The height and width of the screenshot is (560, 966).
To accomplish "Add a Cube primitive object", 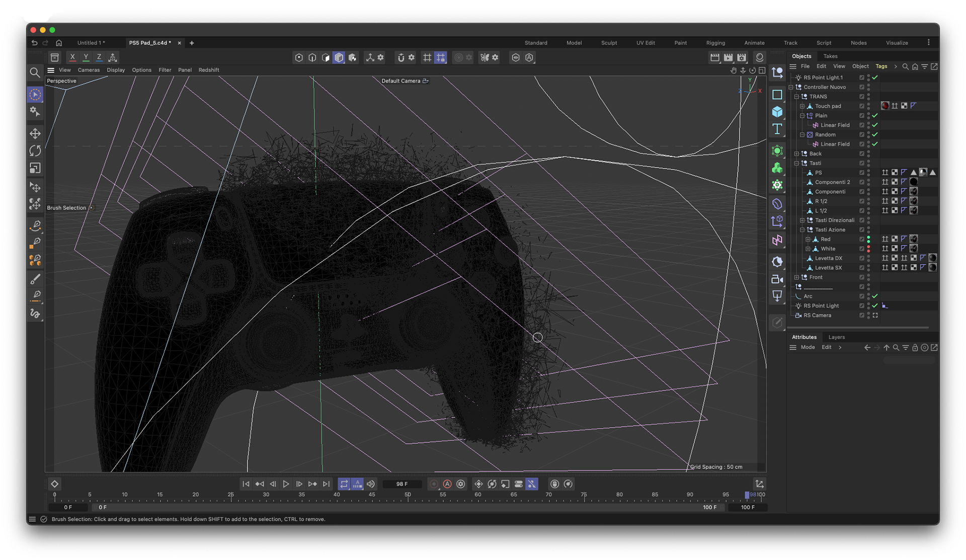I will (x=777, y=112).
